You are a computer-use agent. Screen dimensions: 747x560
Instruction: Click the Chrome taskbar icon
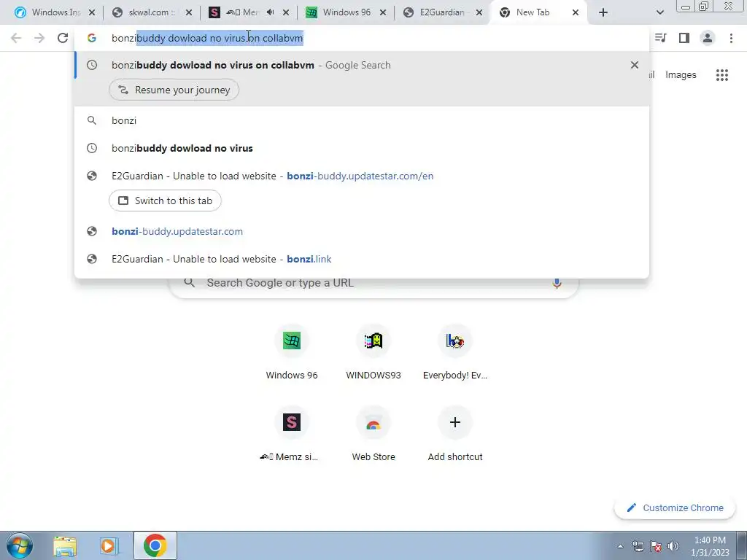click(155, 545)
